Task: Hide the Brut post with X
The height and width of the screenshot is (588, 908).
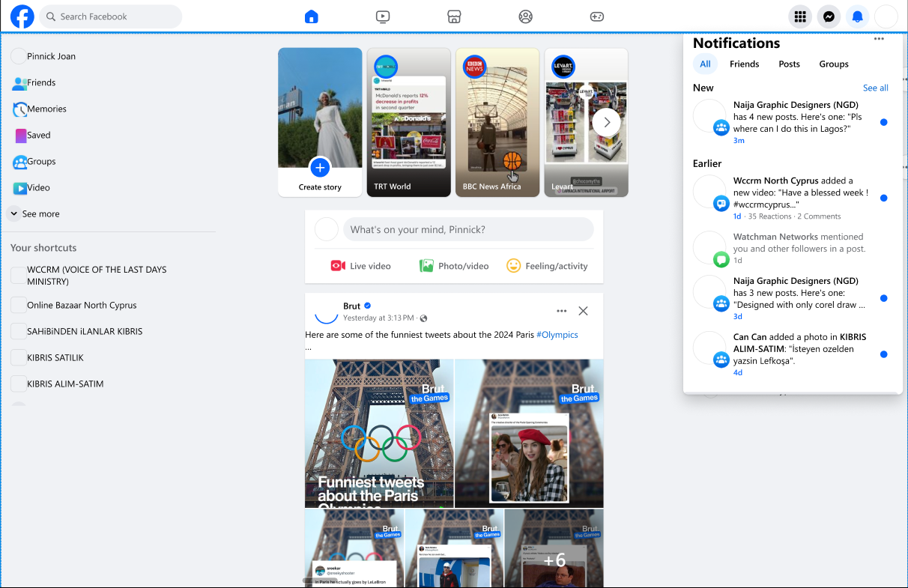Action: [x=583, y=311]
